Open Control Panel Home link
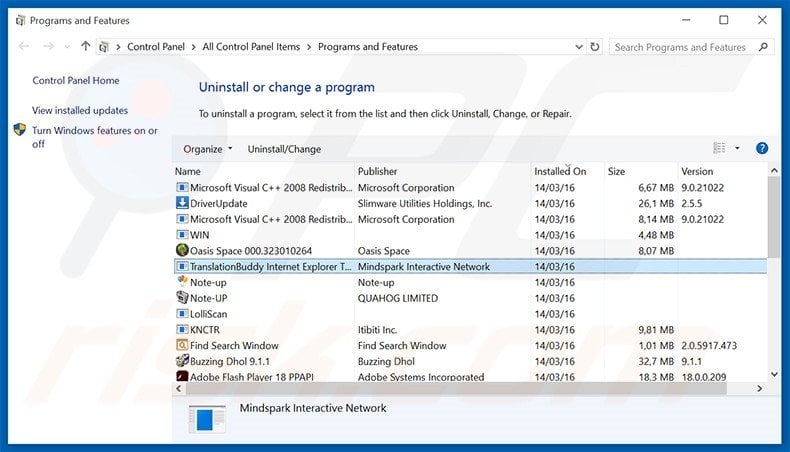790x452 pixels. click(76, 80)
